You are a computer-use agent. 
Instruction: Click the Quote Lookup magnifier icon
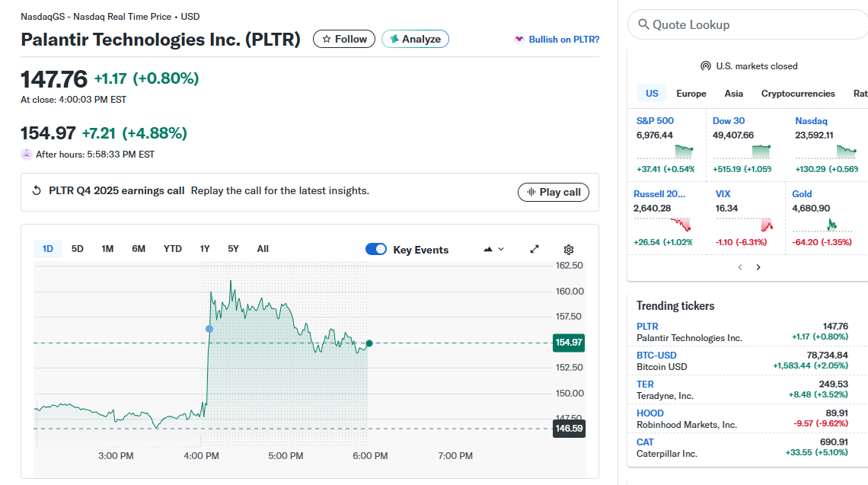[643, 24]
